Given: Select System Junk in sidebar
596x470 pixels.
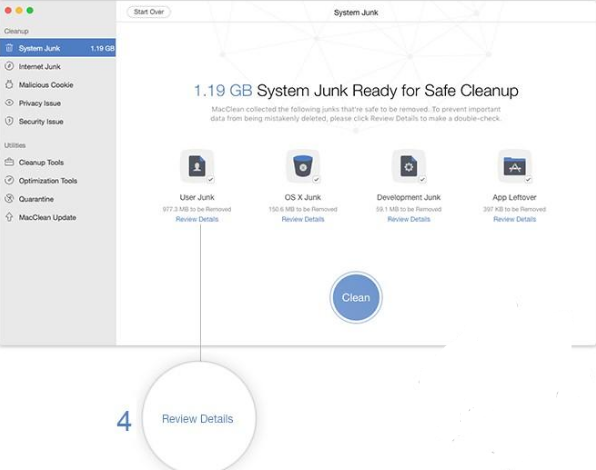Looking at the screenshot, I should pos(58,48).
